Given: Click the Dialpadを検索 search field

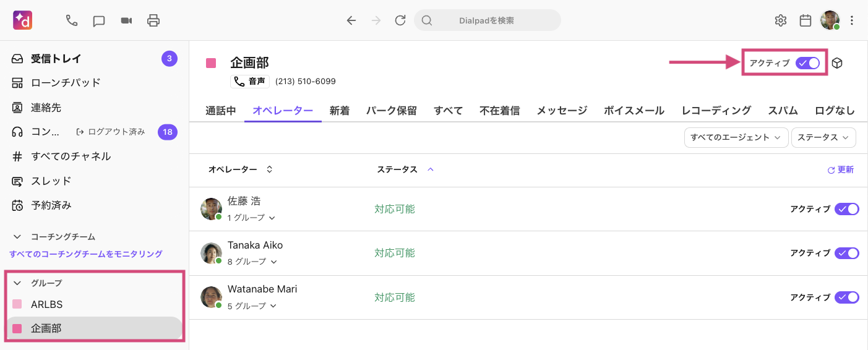Looking at the screenshot, I should 488,20.
